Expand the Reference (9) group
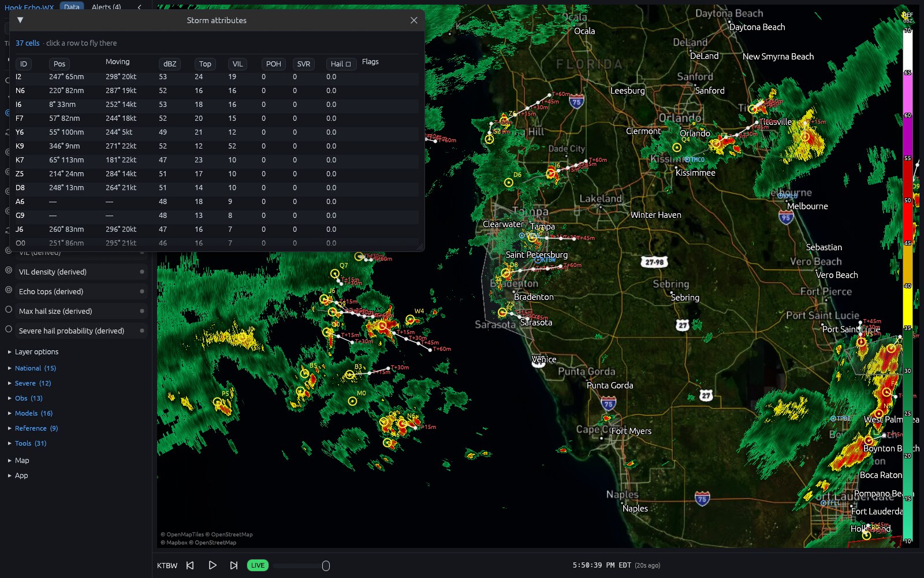The width and height of the screenshot is (924, 578). [x=33, y=428]
